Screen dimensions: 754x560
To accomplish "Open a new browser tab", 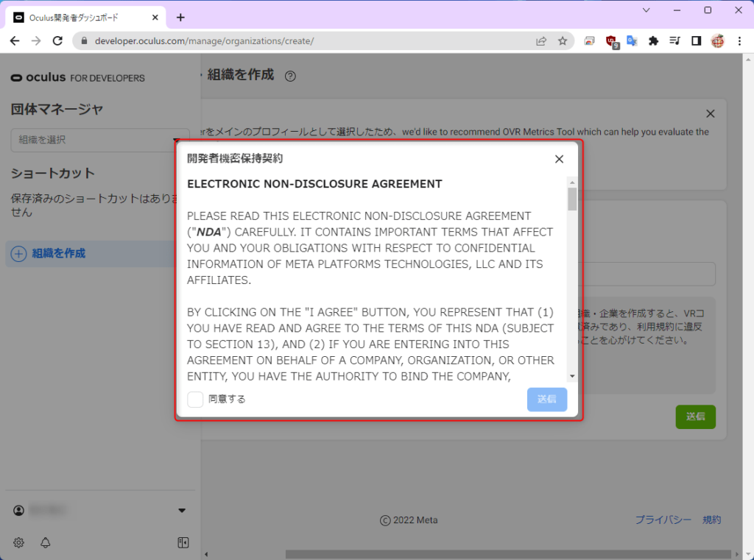I will 180,18.
